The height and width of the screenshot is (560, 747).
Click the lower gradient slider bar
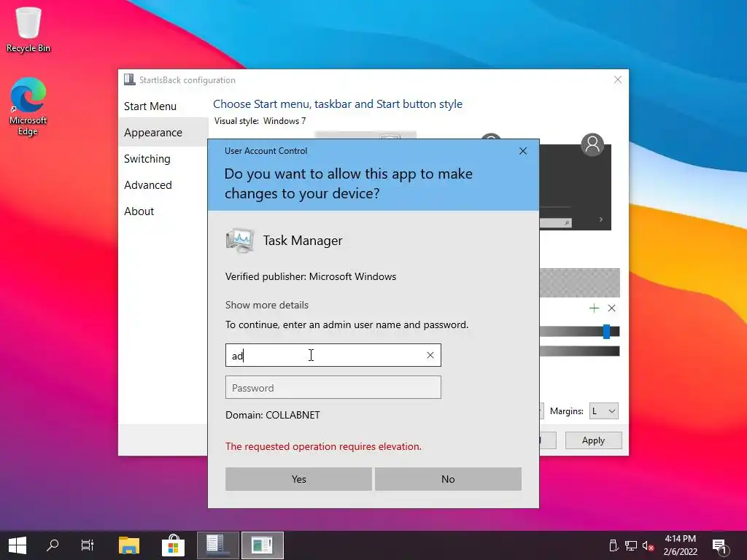click(x=580, y=351)
